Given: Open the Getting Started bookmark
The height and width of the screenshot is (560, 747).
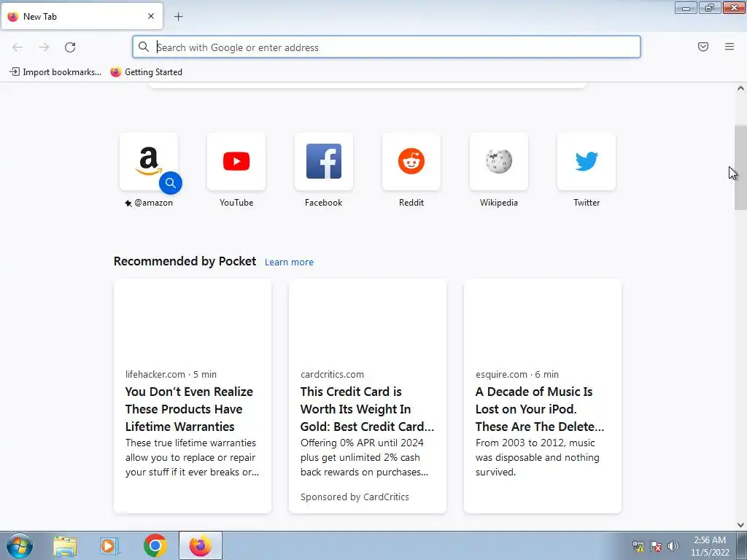Looking at the screenshot, I should [146, 72].
